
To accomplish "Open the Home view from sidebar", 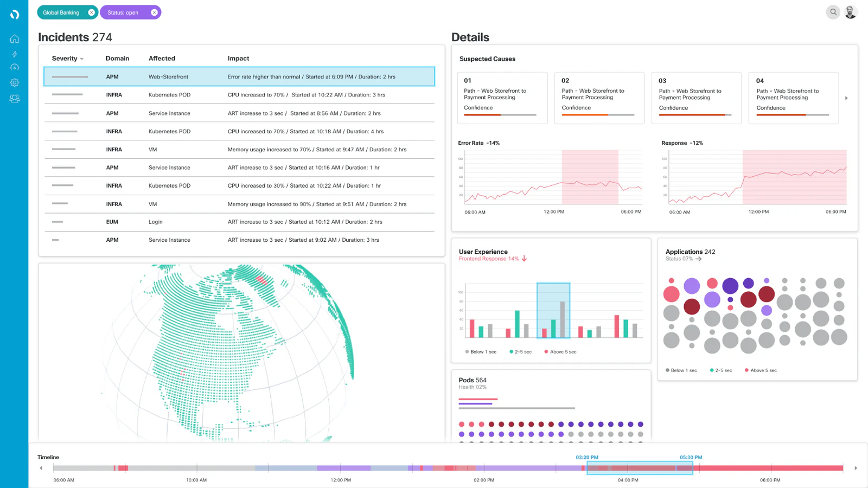I will coord(15,39).
